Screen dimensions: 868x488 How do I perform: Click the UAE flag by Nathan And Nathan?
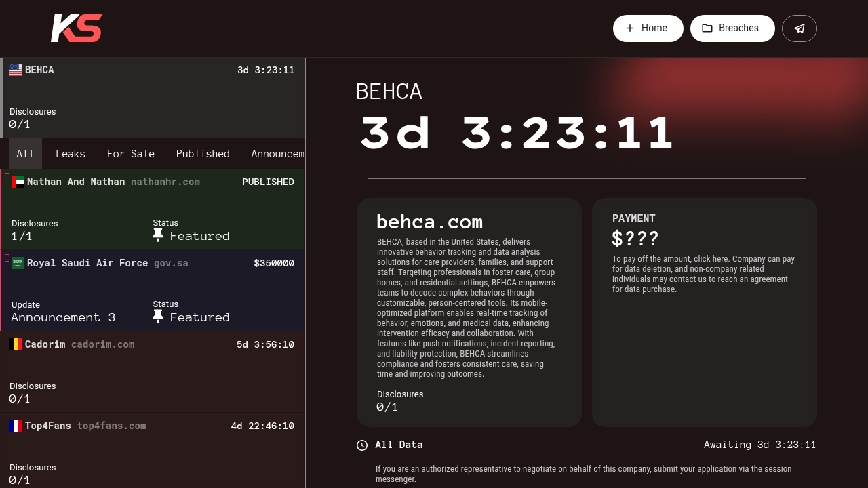coord(18,182)
